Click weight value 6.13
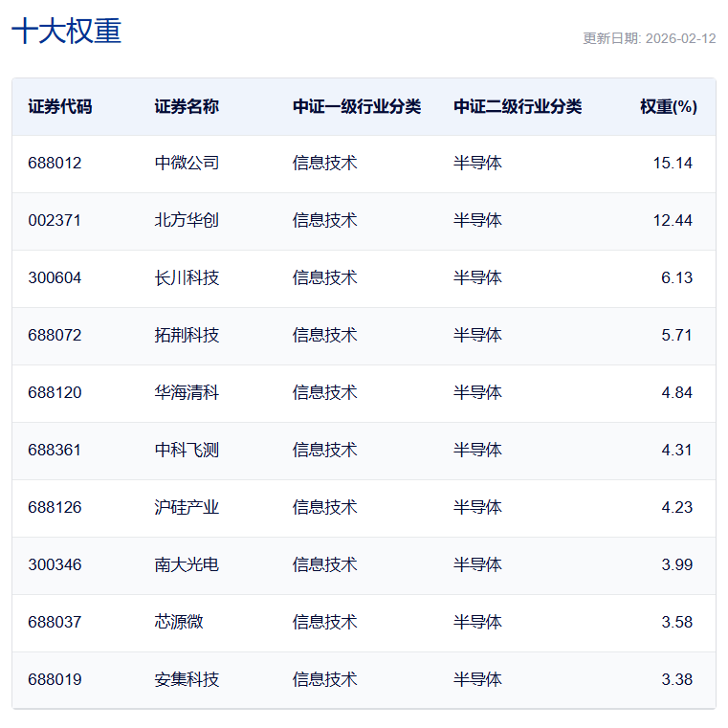This screenshot has height=728, width=728. click(676, 277)
